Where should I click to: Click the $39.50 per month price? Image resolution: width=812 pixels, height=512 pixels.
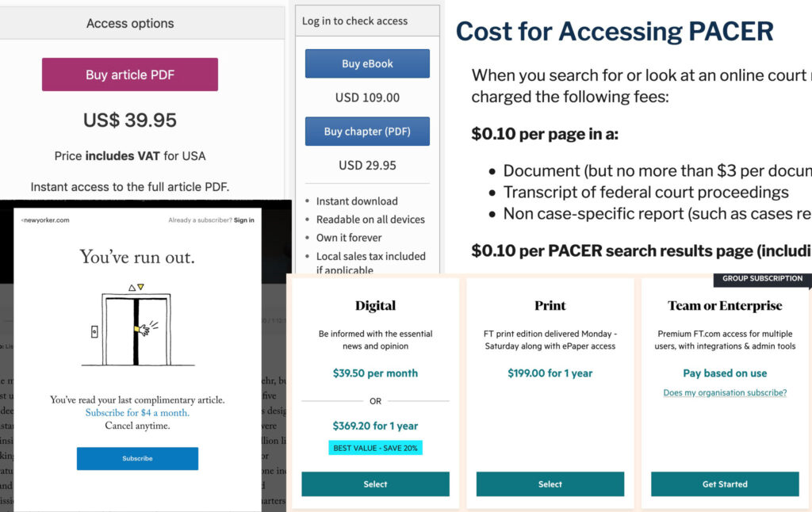click(375, 373)
